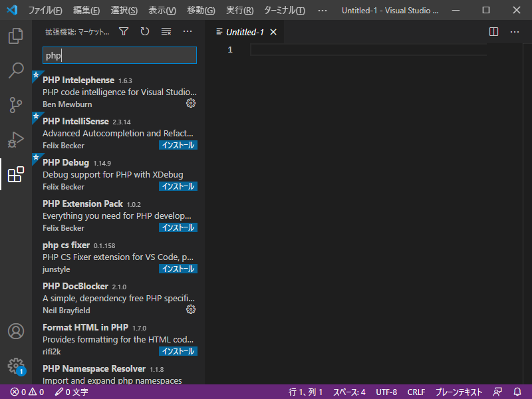532x399 pixels.
Task: Open the ターミナル(T) menu
Action: 285,10
